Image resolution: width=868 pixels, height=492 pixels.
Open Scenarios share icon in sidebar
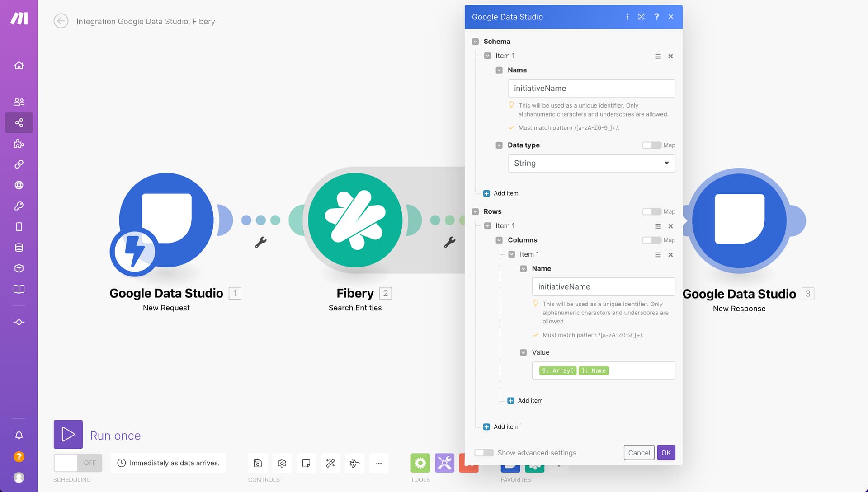pos(19,122)
